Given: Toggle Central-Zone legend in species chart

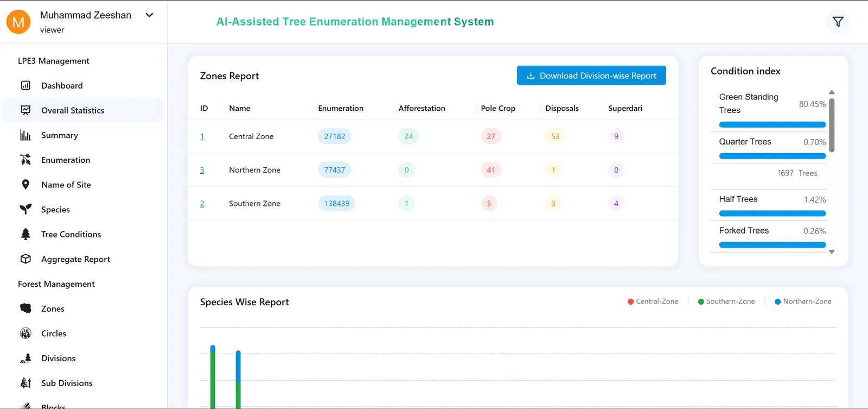Looking at the screenshot, I should coord(653,301).
